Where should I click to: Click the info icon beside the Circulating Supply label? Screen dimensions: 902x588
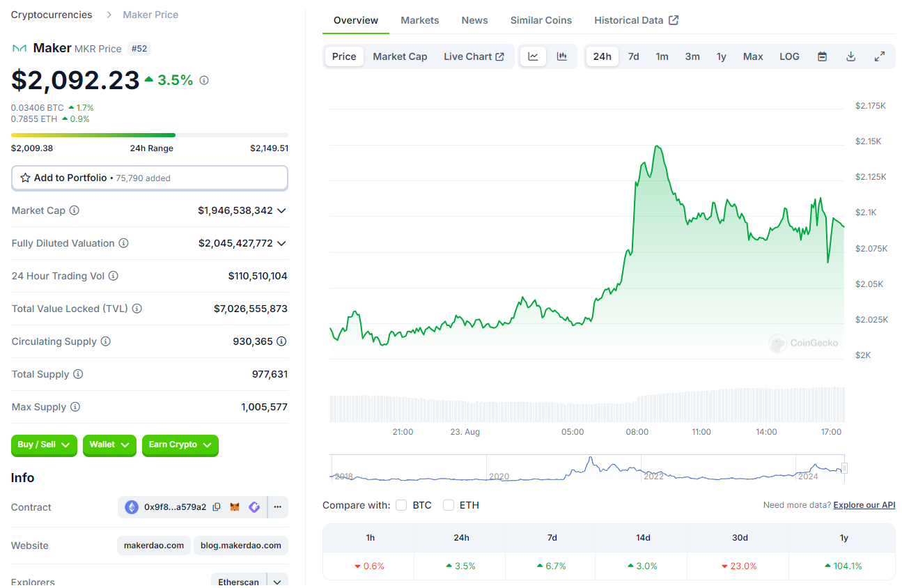tap(106, 341)
